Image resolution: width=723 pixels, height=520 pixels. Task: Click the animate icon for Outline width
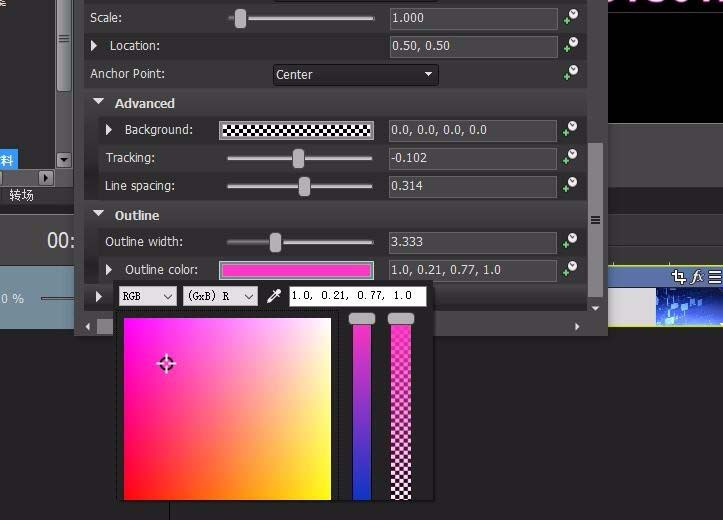click(570, 242)
